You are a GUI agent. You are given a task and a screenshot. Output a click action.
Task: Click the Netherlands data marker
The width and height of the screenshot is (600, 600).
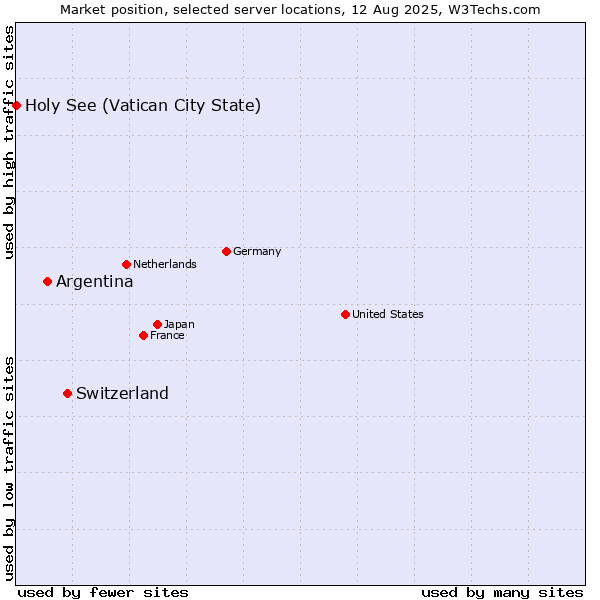tap(127, 264)
